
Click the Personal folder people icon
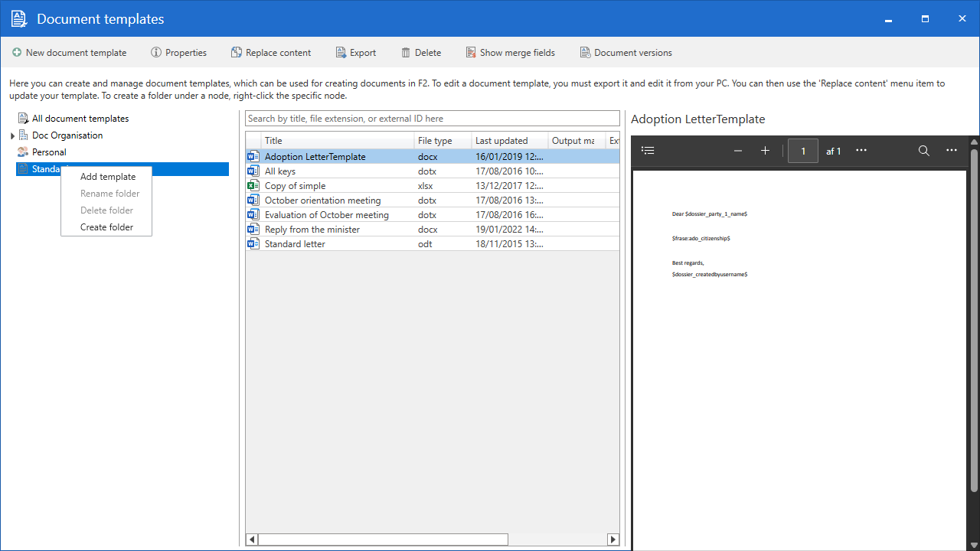click(x=23, y=152)
